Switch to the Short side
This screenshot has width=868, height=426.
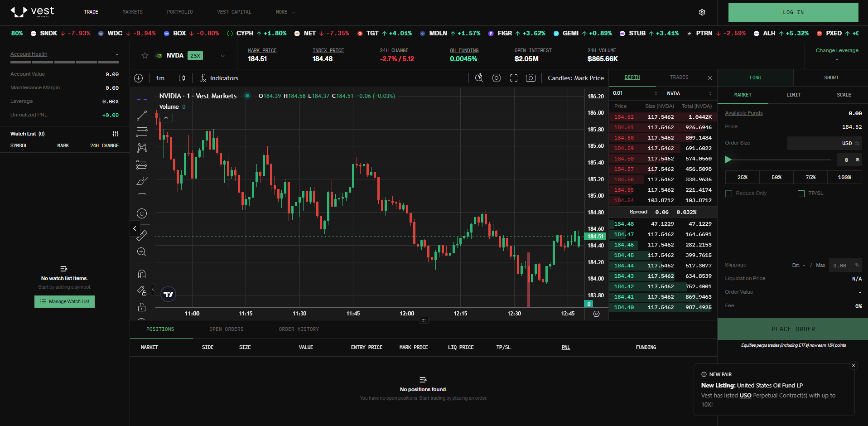831,78
